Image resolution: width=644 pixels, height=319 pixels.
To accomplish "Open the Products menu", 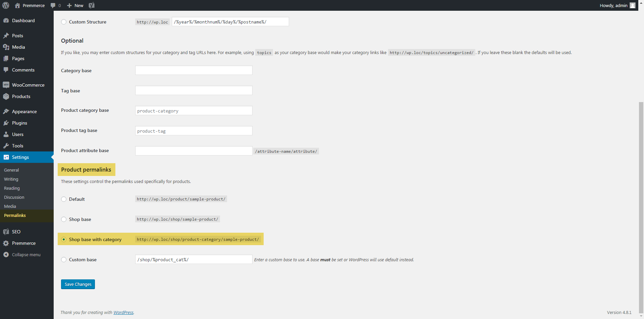I will click(27, 96).
